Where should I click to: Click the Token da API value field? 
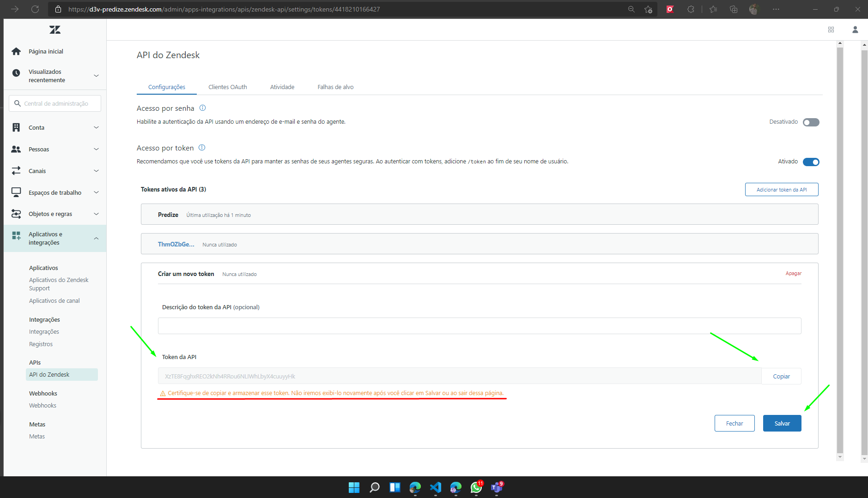[460, 376]
